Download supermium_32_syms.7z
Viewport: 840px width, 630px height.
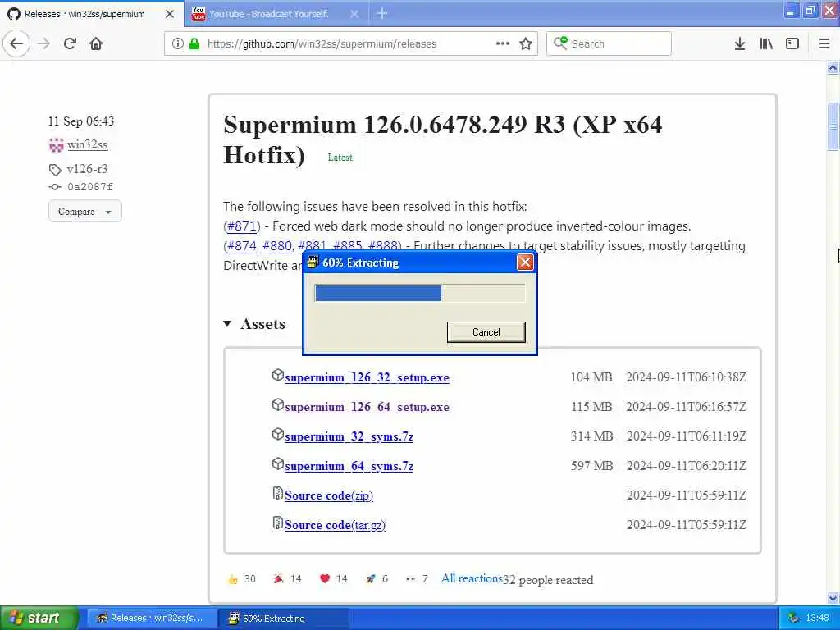point(349,436)
